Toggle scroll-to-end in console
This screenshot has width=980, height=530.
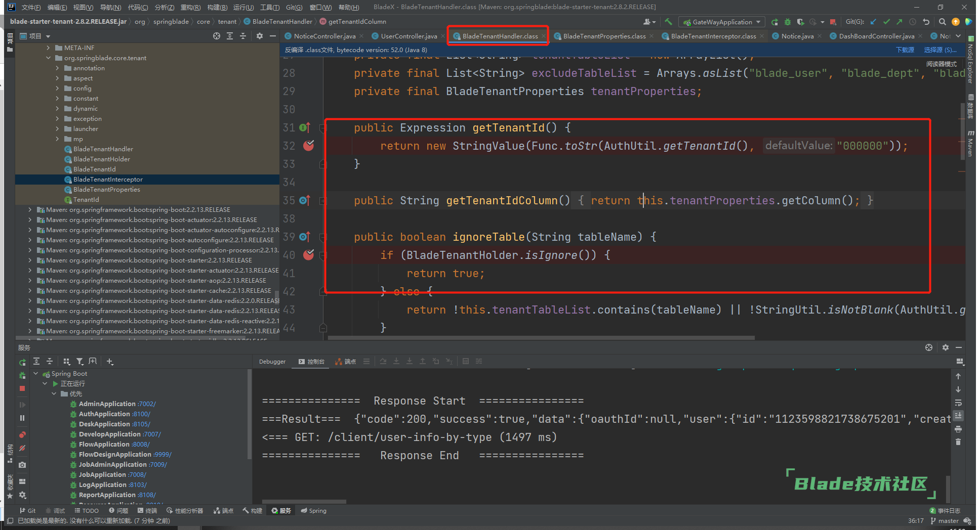[958, 416]
